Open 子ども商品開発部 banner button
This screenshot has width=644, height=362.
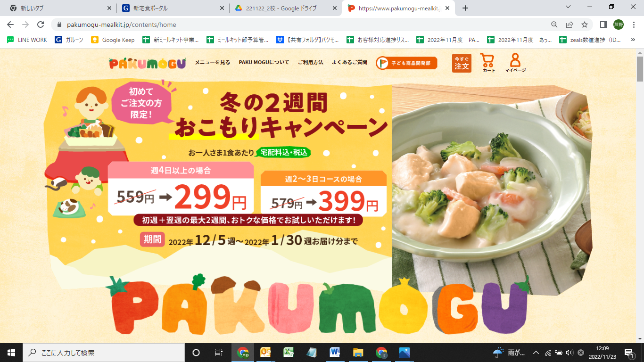coord(406,63)
